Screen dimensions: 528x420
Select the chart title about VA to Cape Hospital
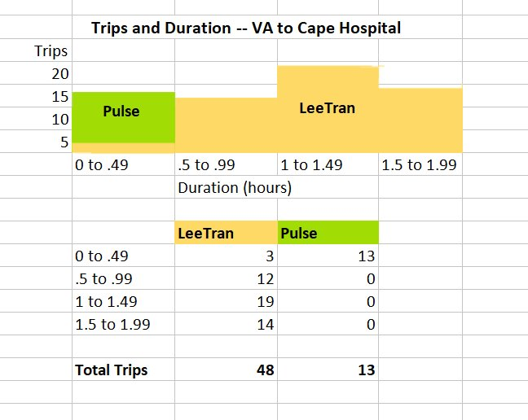pos(246,28)
